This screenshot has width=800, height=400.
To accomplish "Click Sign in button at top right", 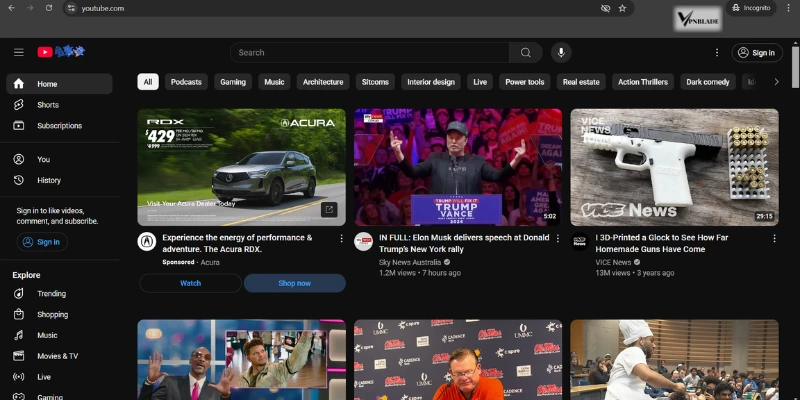I will [x=757, y=53].
